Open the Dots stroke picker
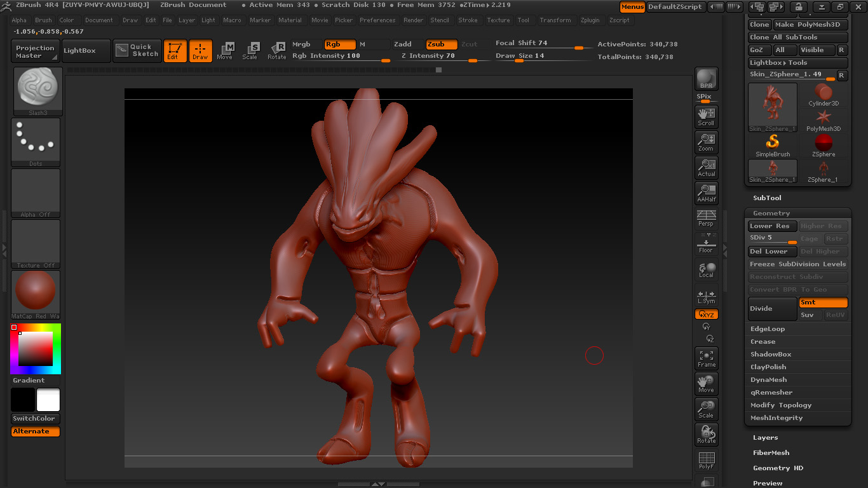 click(x=36, y=142)
